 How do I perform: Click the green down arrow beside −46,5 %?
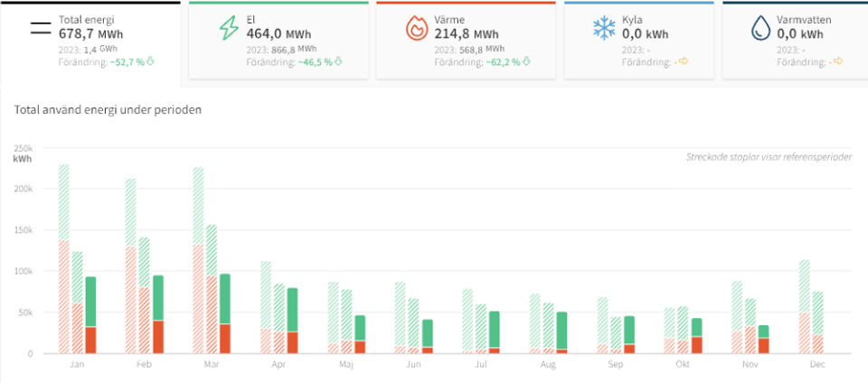(338, 62)
